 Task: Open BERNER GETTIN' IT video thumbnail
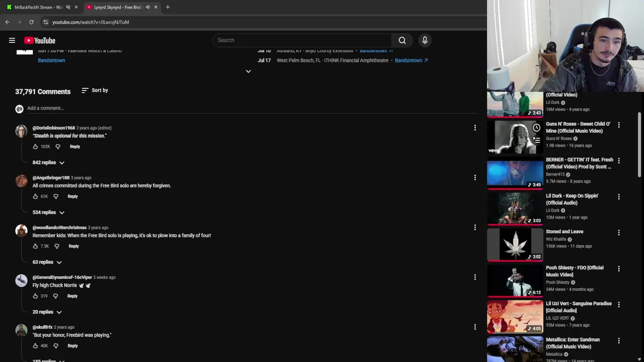click(x=515, y=173)
